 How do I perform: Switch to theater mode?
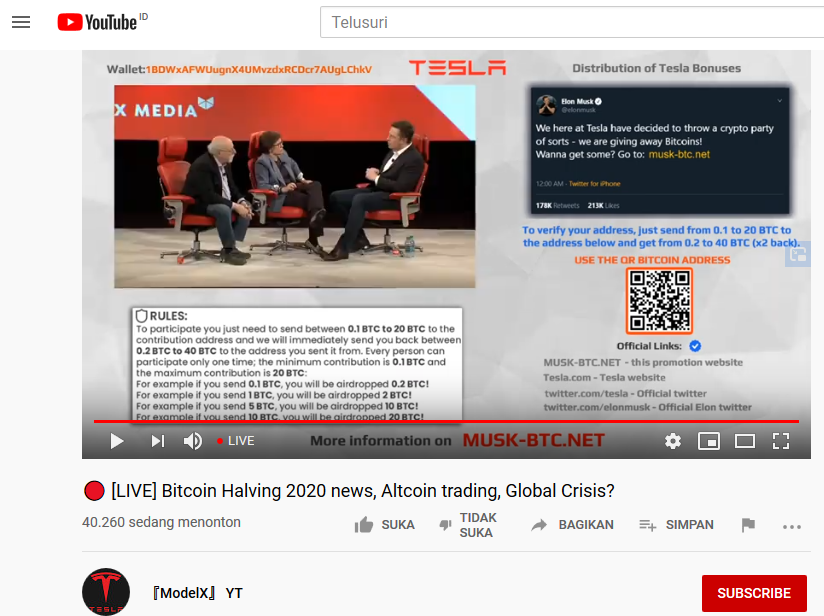(745, 441)
